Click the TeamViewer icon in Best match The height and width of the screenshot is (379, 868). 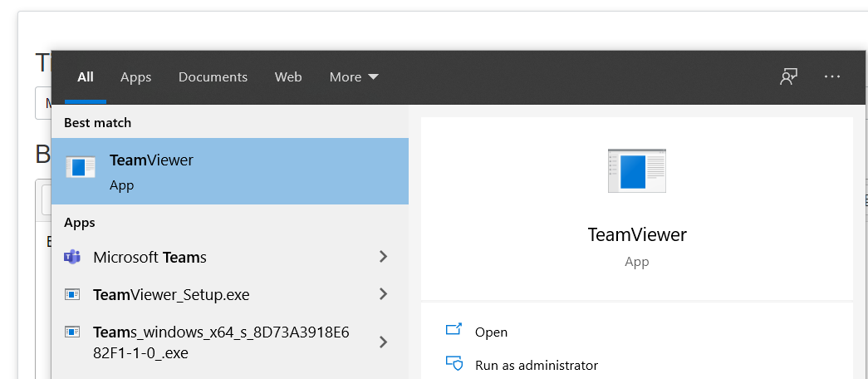point(81,167)
